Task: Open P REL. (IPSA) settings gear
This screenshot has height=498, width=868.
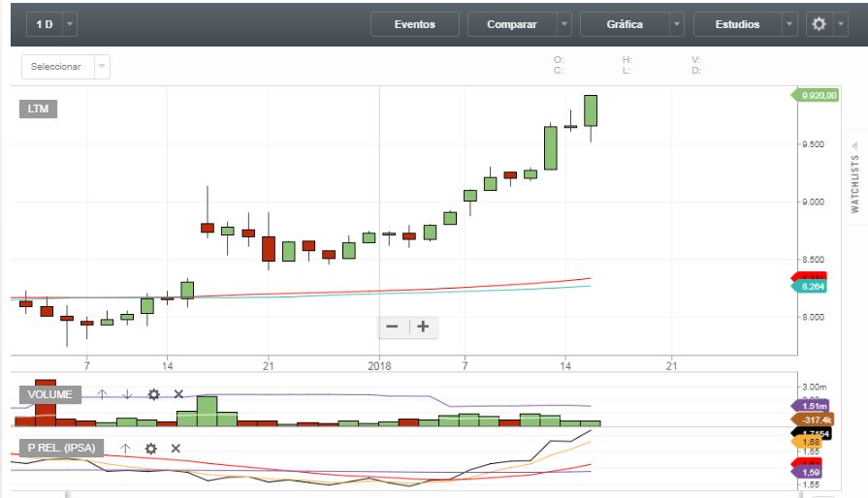Action: point(150,449)
